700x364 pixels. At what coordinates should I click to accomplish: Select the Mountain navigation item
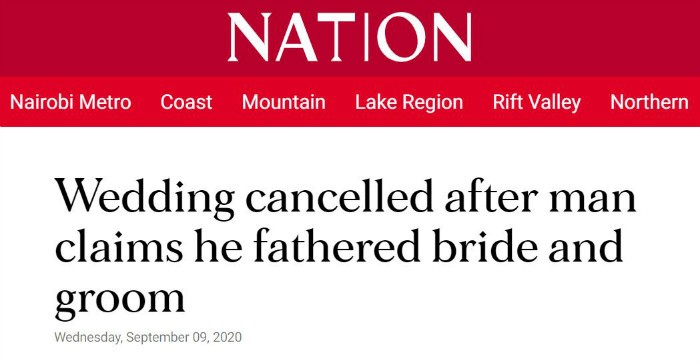coord(283,102)
